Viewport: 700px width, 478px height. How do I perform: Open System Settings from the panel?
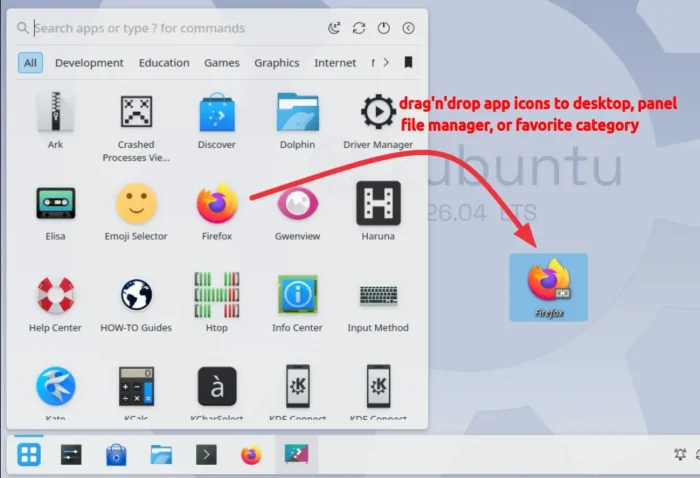coord(71,455)
